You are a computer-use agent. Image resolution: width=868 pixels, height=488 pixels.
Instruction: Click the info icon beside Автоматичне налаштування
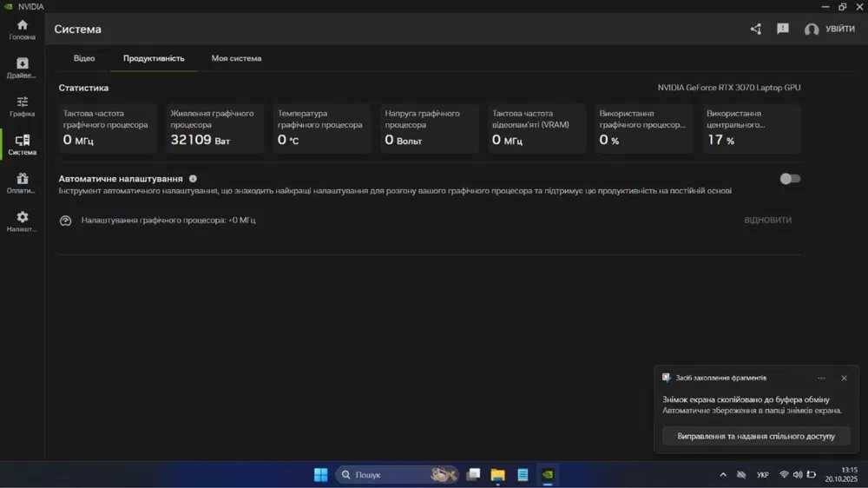coord(193,179)
